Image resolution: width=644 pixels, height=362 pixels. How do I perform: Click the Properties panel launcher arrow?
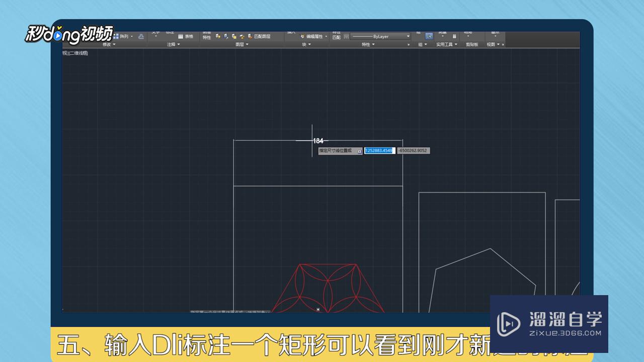[x=409, y=45]
